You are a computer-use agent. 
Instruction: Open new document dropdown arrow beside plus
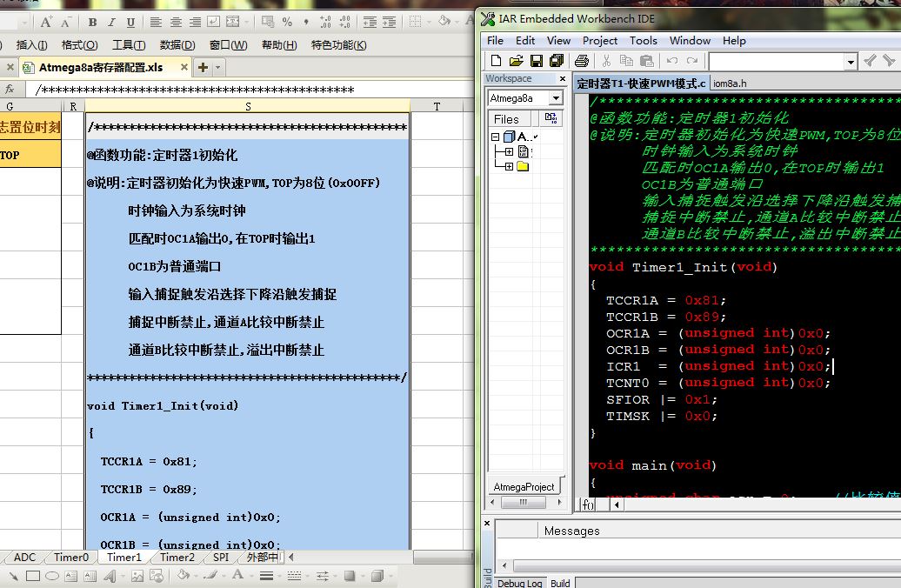tap(217, 67)
